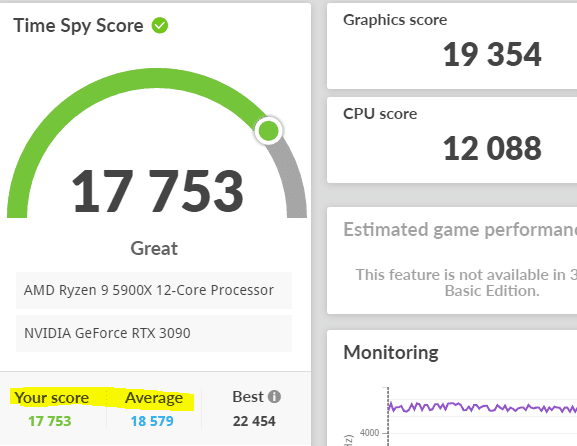
Task: Click the 19 354 graphics score value
Action: click(x=492, y=54)
